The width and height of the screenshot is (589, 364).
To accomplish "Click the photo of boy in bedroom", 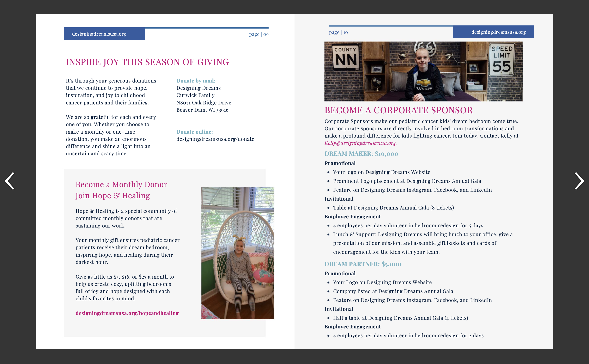I will click(x=423, y=71).
